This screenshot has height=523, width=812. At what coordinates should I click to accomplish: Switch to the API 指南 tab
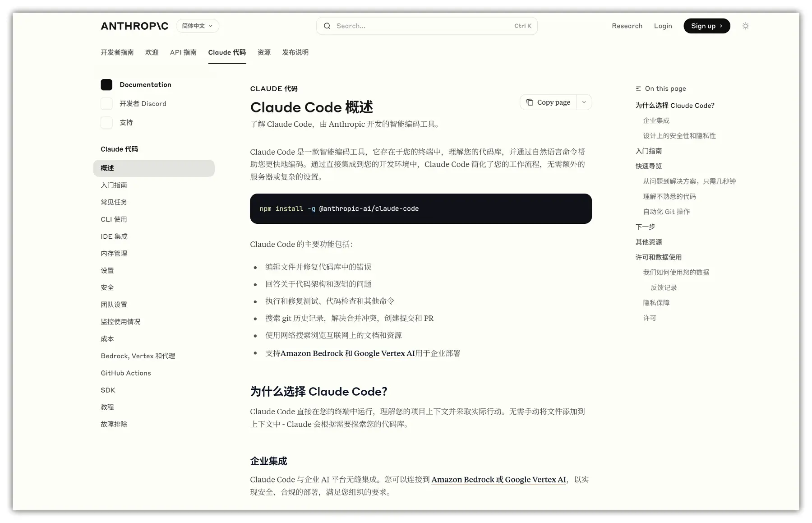pyautogui.click(x=183, y=52)
